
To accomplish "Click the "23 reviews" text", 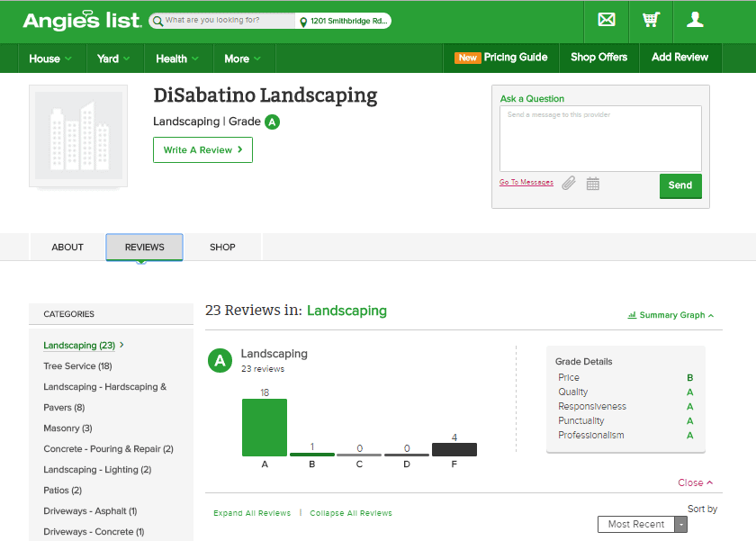I will coord(263,369).
